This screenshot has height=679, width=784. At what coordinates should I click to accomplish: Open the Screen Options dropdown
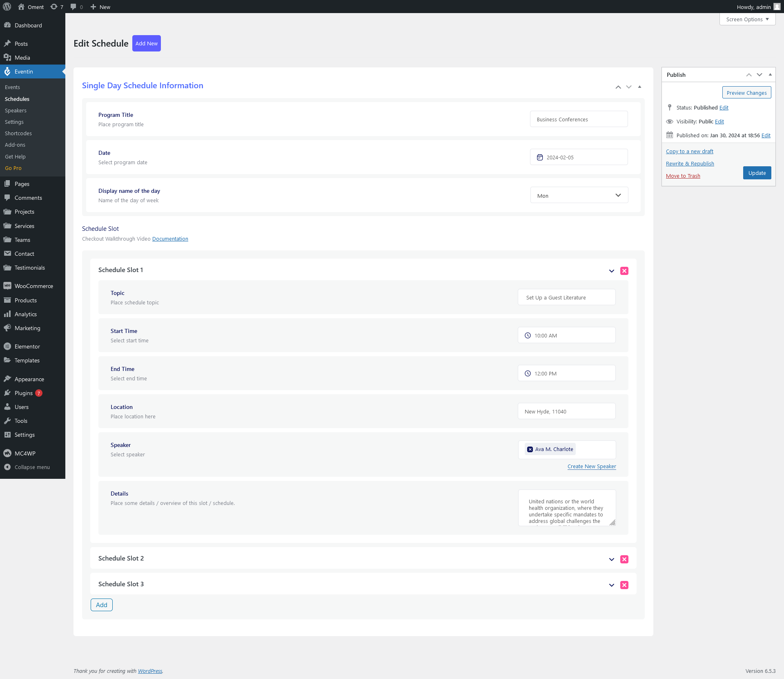tap(747, 19)
